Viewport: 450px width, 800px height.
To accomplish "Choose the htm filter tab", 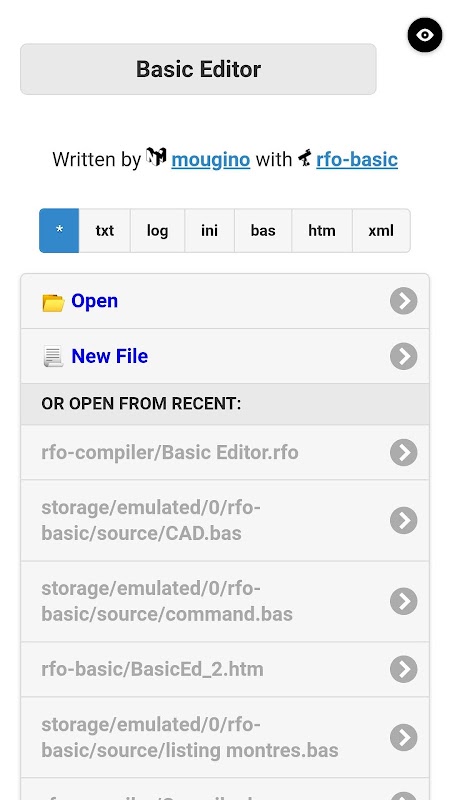I will point(322,231).
